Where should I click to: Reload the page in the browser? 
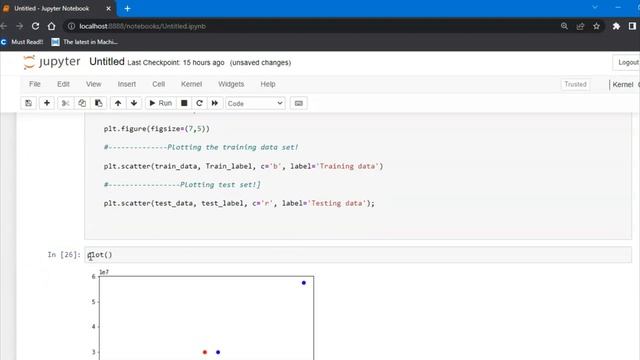pyautogui.click(x=36, y=26)
